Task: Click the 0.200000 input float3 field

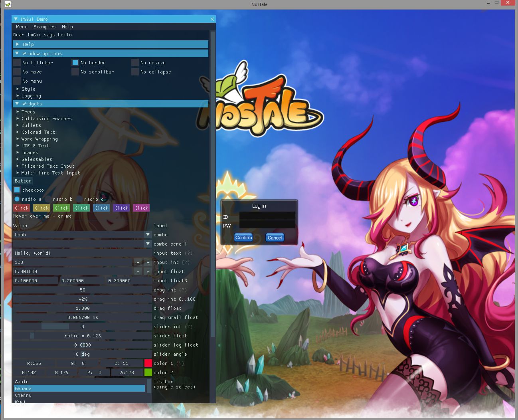Action: coord(82,281)
